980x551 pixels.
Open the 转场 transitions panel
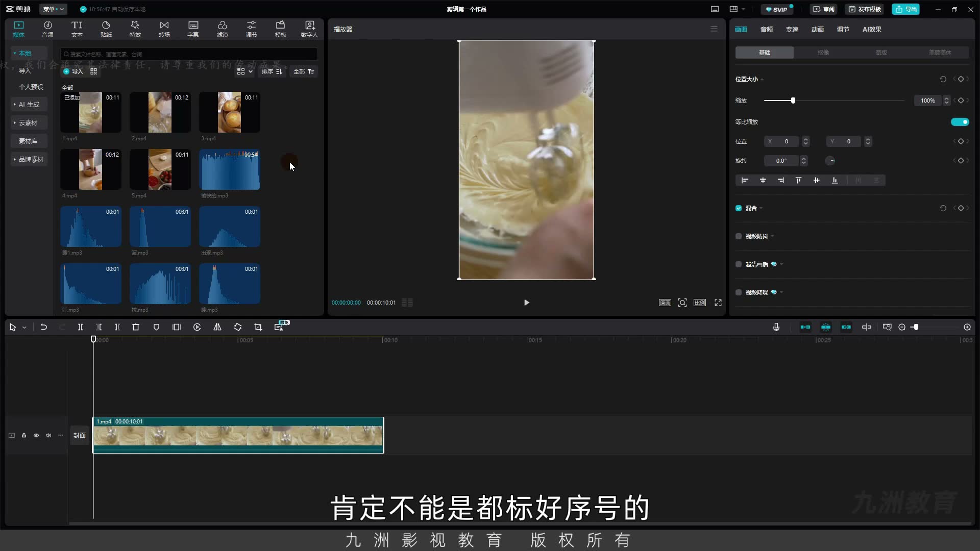[x=164, y=29]
